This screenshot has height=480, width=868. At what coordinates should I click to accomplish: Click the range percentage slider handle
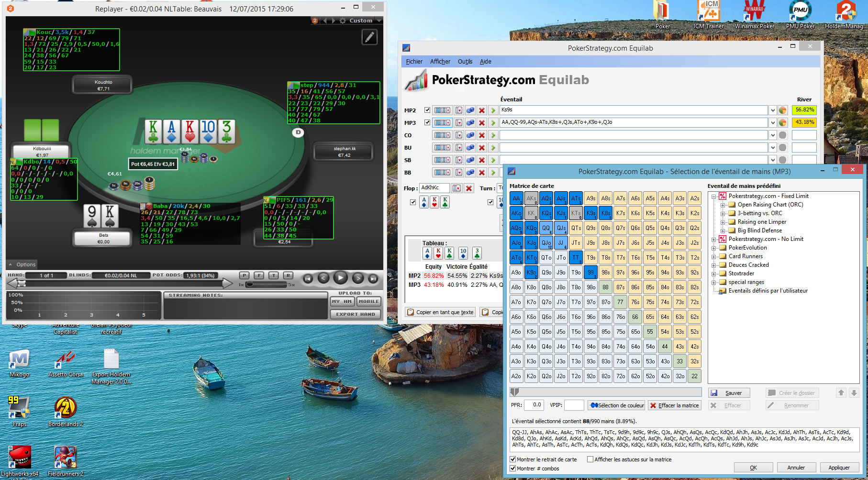point(515,392)
